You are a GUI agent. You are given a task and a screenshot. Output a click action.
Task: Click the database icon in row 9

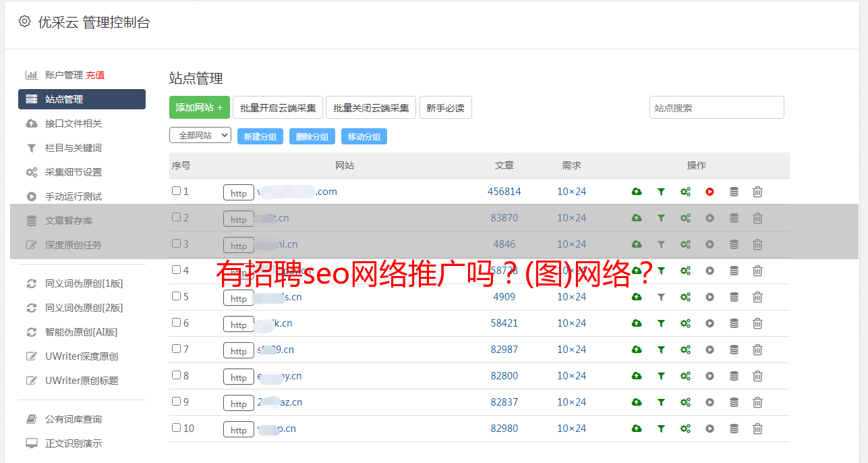click(734, 402)
